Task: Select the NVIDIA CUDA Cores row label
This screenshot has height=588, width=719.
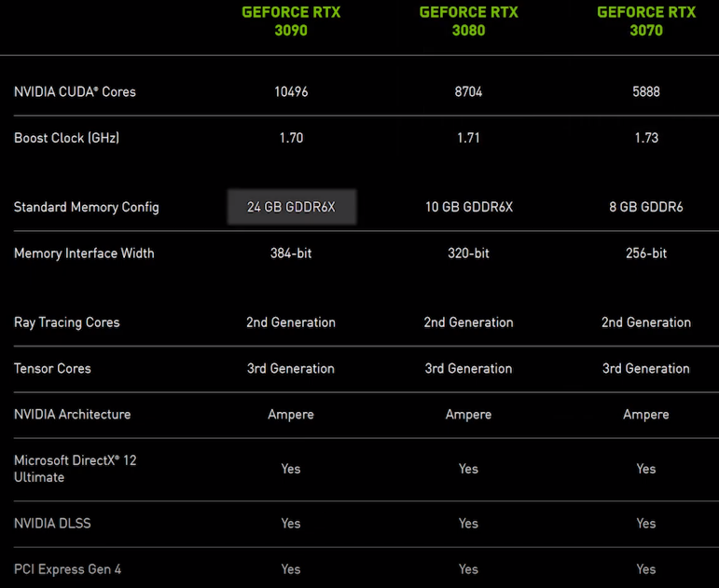Action: click(x=75, y=91)
